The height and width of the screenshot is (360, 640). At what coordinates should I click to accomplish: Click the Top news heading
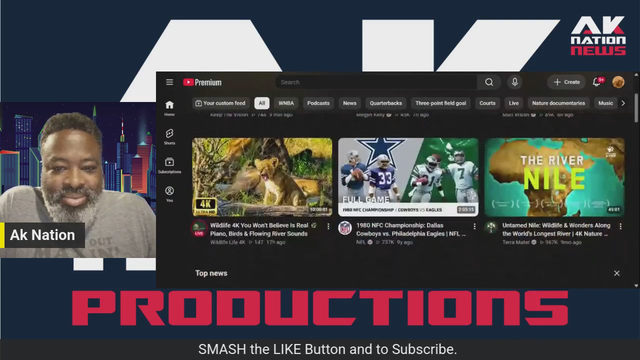point(211,273)
